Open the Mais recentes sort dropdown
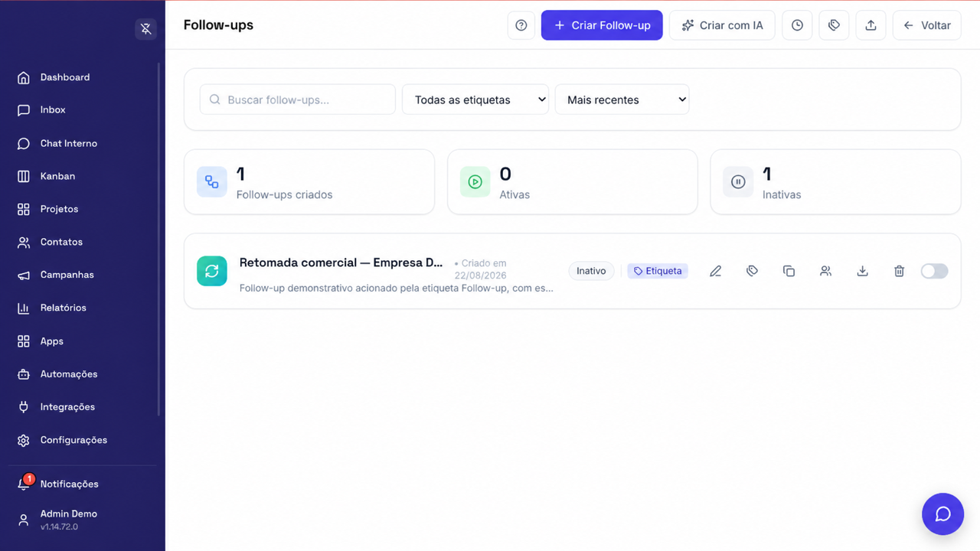The width and height of the screenshot is (980, 551). [x=622, y=99]
